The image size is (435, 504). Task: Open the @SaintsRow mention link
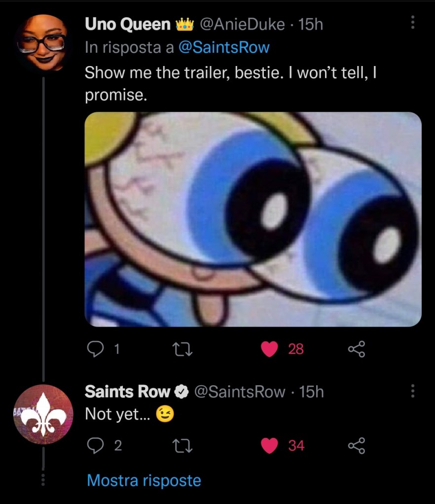coord(223,47)
